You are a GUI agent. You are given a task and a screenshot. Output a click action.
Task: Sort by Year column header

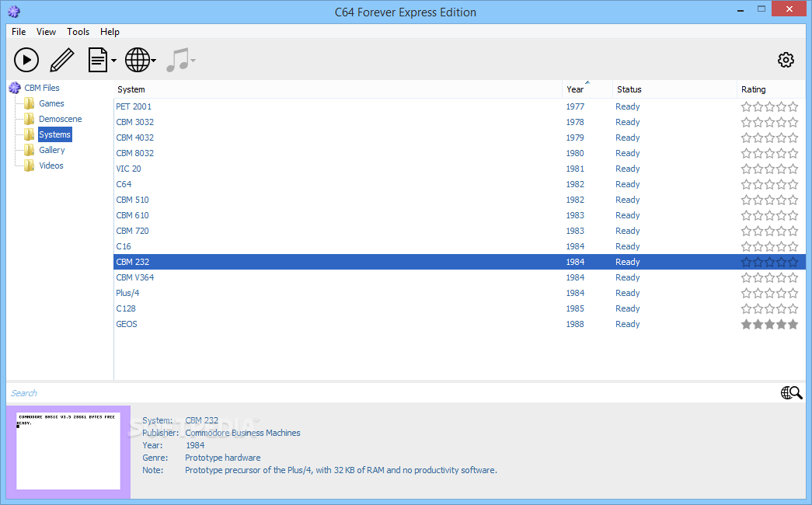587,89
